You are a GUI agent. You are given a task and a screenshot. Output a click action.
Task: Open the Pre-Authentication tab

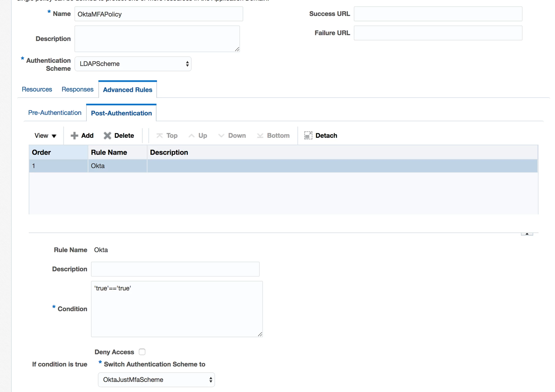pyautogui.click(x=55, y=113)
